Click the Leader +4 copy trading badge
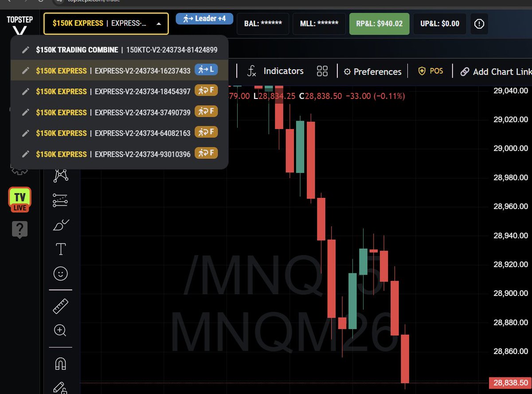 pos(204,19)
